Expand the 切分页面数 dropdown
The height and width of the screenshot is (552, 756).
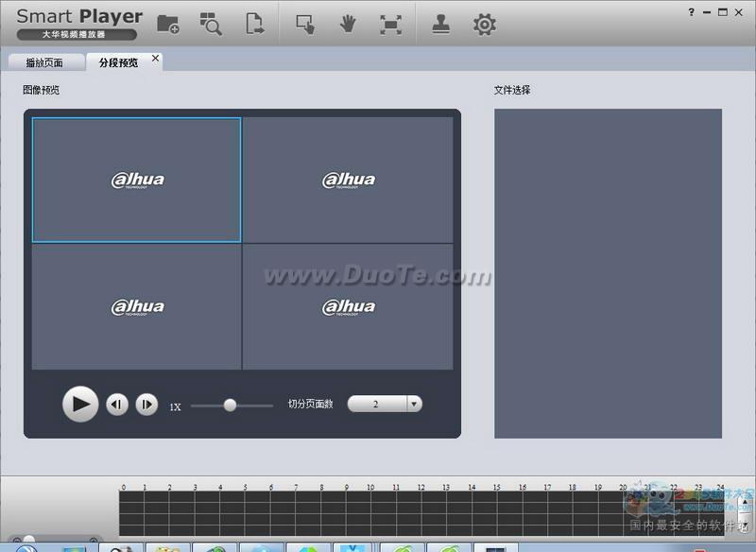[x=414, y=405]
